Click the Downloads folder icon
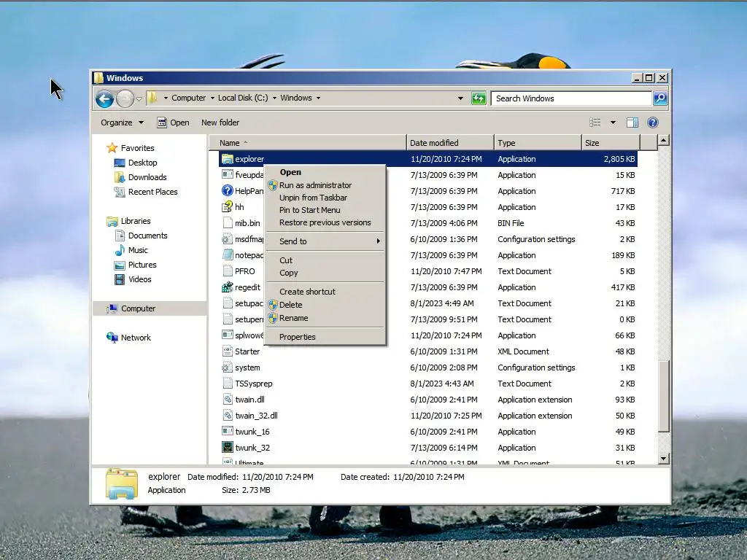The width and height of the screenshot is (747, 560). tap(120, 177)
